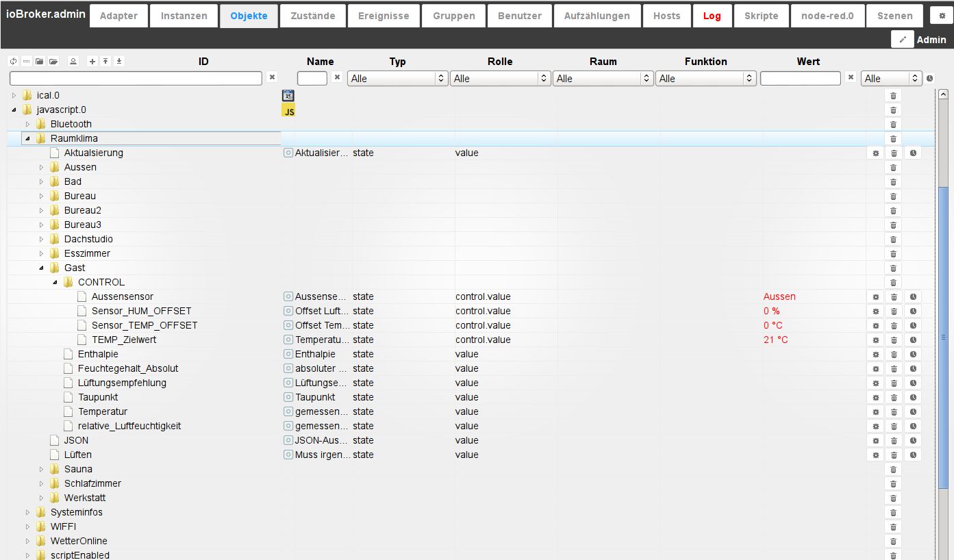The width and height of the screenshot is (954, 560).
Task: Open settings gear for the Enthalpie row
Action: click(x=875, y=354)
